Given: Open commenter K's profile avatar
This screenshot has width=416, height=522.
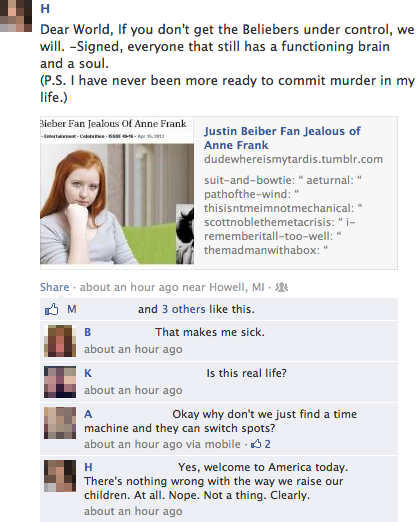Looking at the screenshot, I should coord(60,382).
